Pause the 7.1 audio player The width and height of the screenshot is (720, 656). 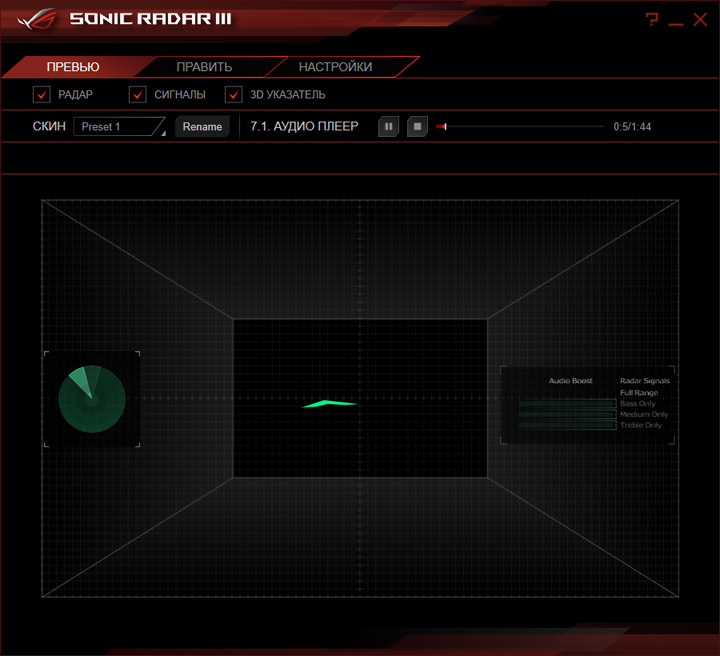point(388,127)
